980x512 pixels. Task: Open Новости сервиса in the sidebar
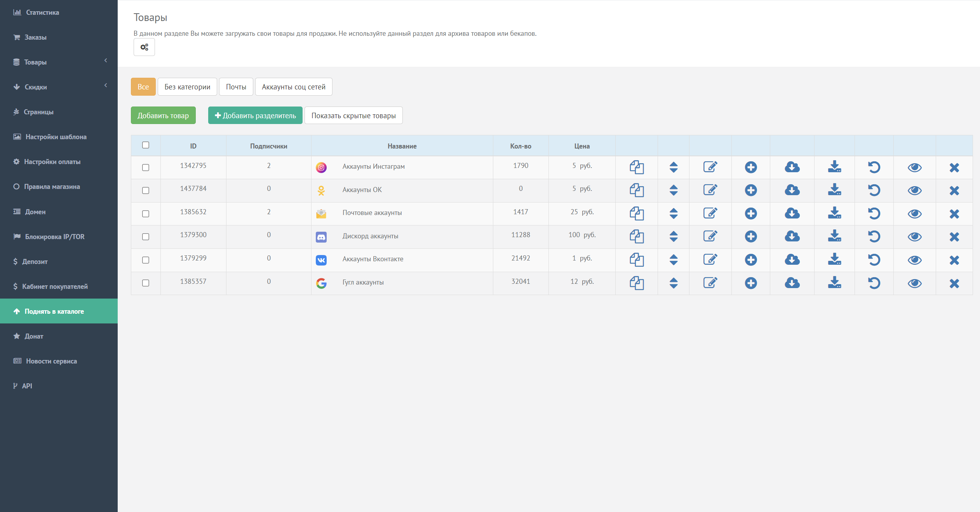(x=59, y=361)
